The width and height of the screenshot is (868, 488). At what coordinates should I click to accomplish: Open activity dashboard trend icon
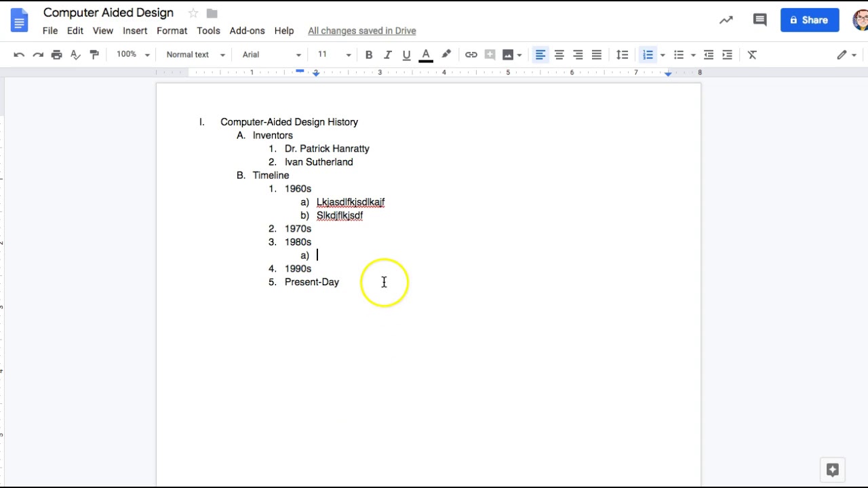point(726,20)
